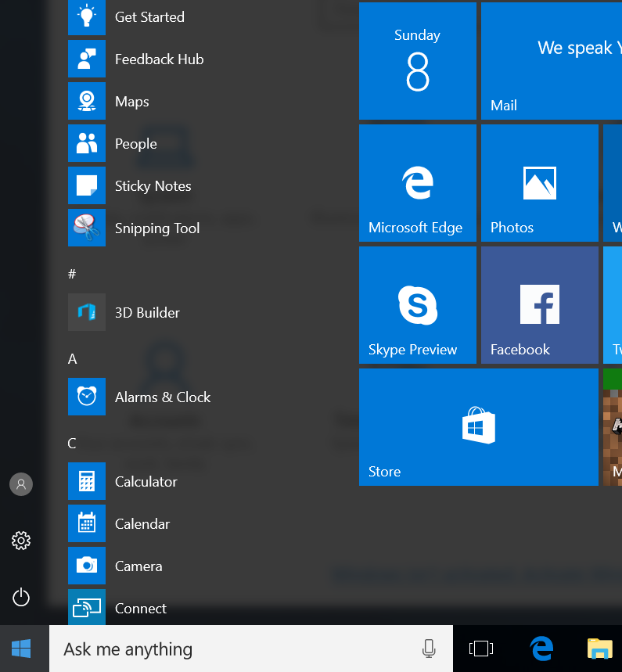This screenshot has width=622, height=672.
Task: Open Settings via the gear icon
Action: point(21,541)
